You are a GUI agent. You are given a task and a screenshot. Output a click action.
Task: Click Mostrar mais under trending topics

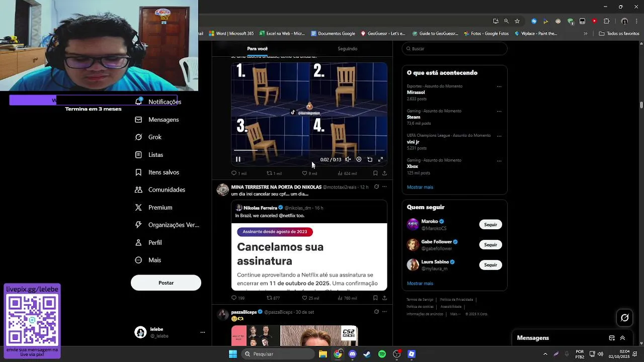point(420,187)
